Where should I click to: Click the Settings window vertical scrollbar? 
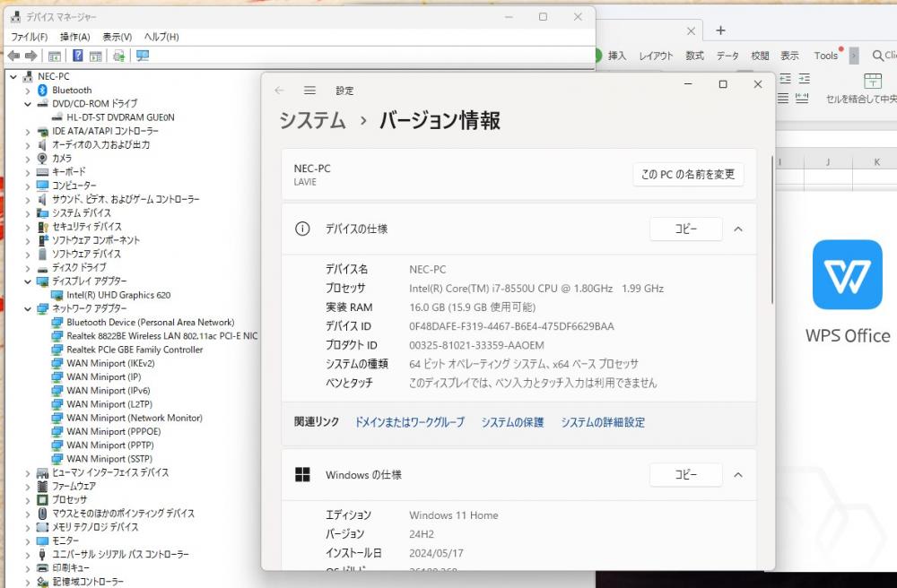(771, 229)
